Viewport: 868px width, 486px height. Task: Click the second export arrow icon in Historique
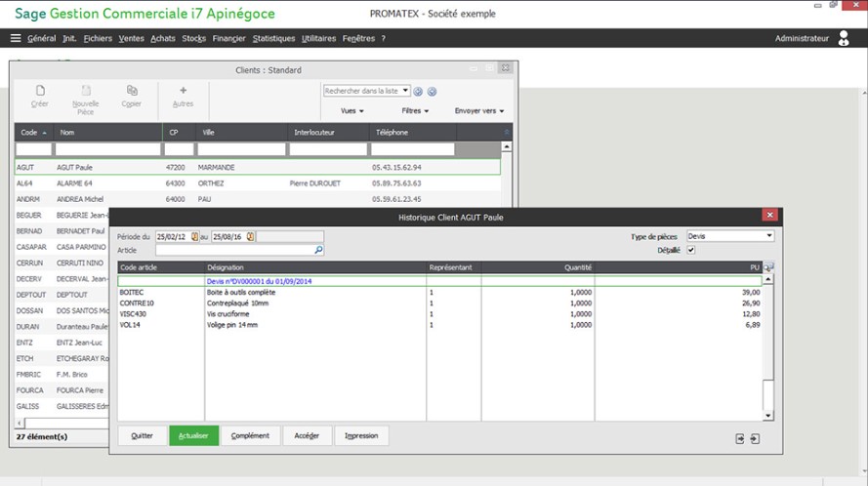click(x=755, y=438)
